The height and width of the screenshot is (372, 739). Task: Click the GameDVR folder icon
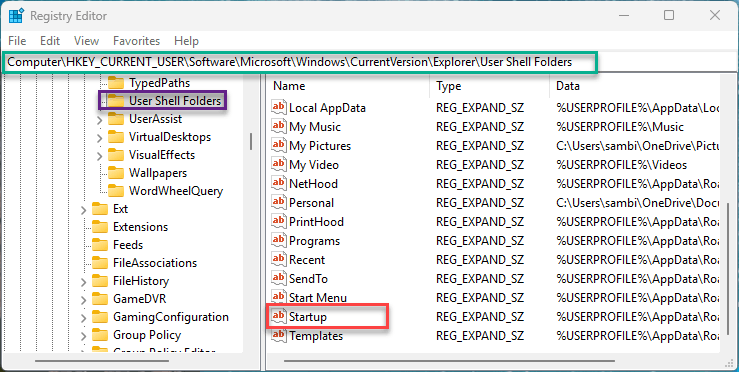(100, 299)
